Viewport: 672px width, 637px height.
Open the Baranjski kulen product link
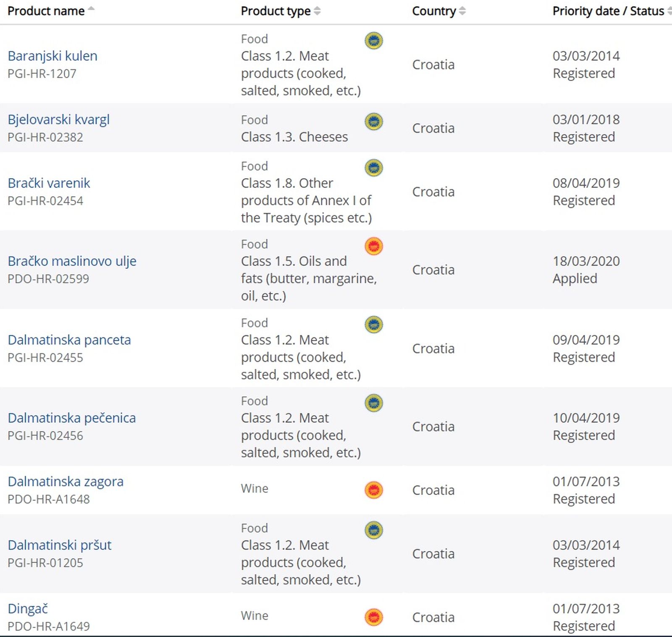pos(52,56)
